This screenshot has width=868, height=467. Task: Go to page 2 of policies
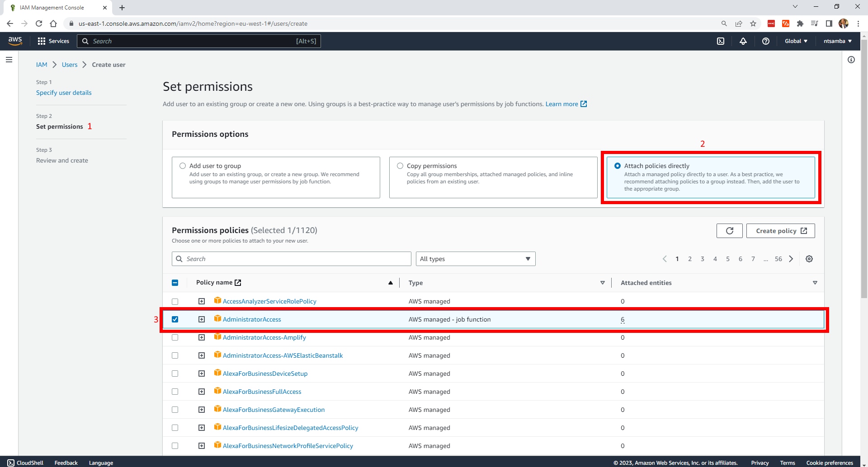point(690,259)
